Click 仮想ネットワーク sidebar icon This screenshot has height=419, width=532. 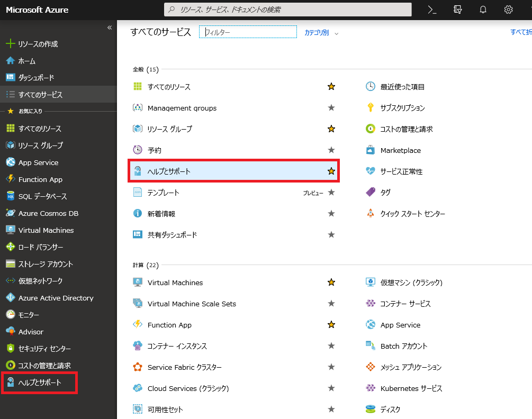(11, 281)
